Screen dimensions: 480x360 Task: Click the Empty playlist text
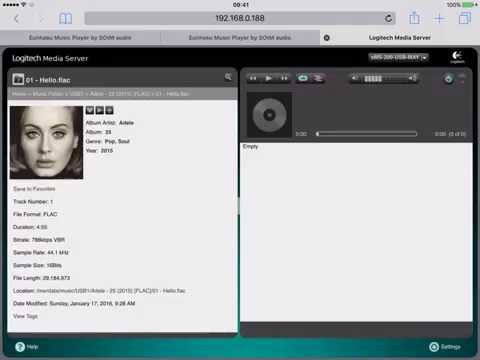(250, 147)
